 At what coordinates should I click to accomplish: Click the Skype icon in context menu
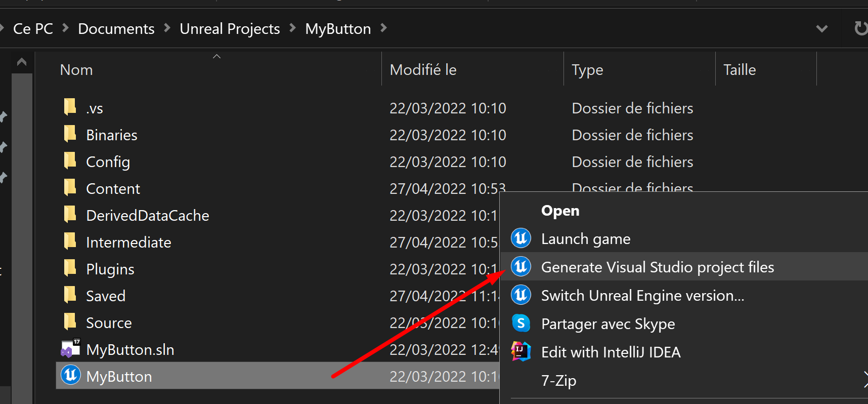tap(520, 324)
